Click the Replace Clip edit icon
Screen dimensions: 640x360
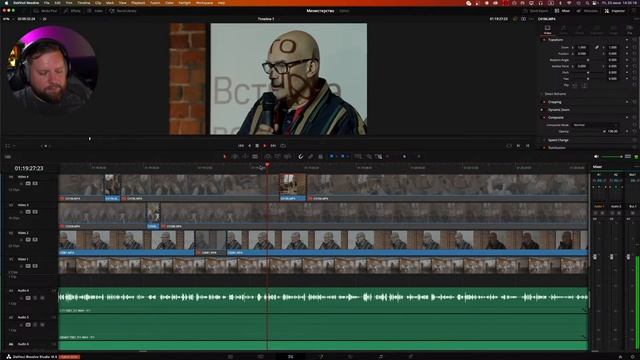pos(287,156)
